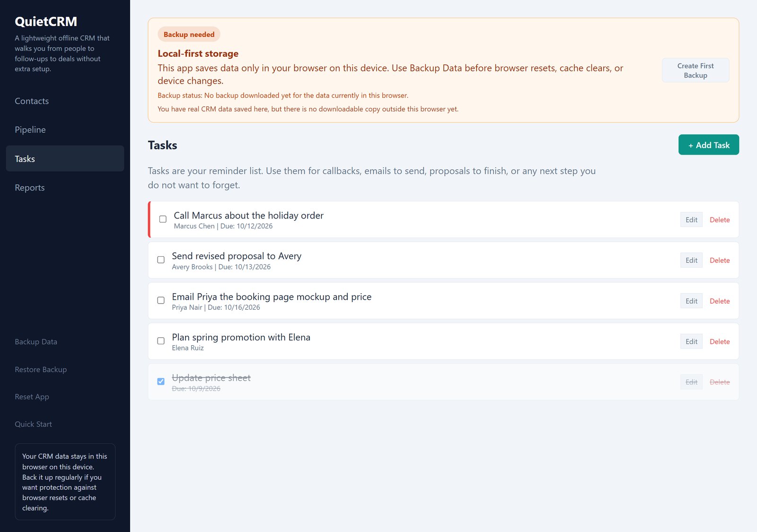This screenshot has height=532, width=757.
Task: Select the Tasks sidebar item
Action: pos(65,159)
